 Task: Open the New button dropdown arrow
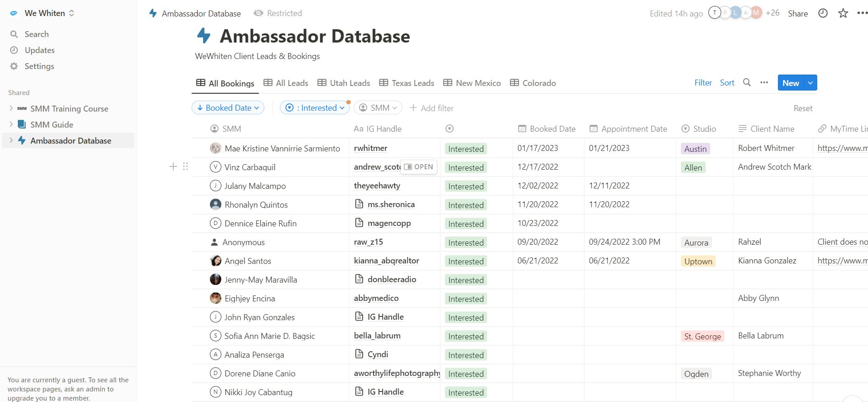click(810, 83)
